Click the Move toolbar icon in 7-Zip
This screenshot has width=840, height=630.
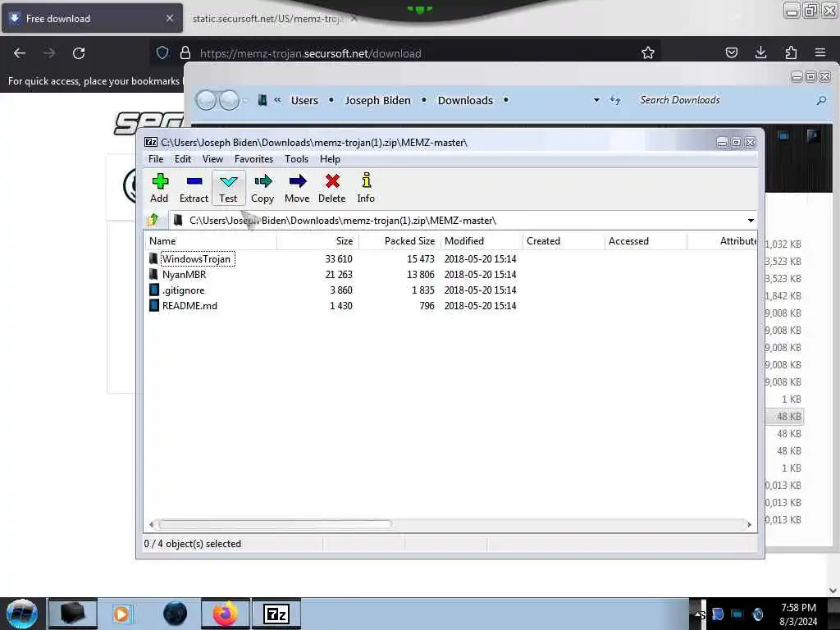297,188
